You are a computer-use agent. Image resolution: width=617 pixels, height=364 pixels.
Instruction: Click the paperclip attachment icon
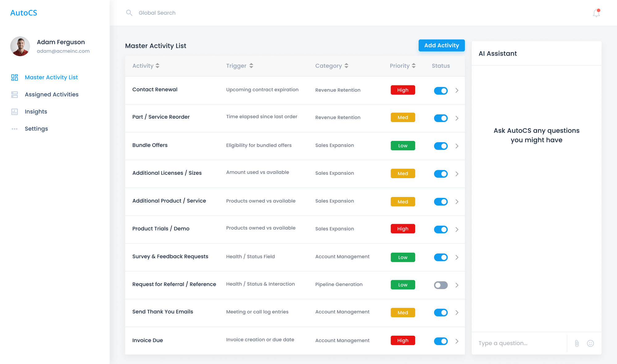coord(577,343)
